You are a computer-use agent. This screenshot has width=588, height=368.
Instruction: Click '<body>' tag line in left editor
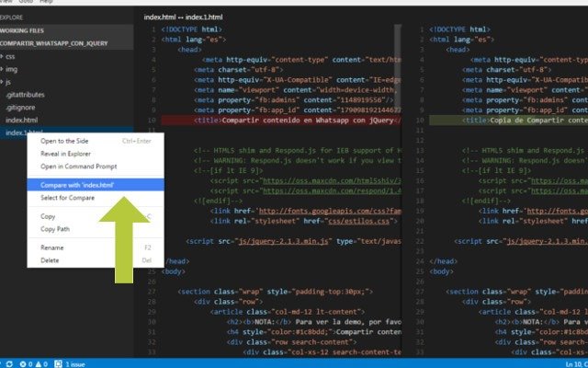tap(174, 271)
